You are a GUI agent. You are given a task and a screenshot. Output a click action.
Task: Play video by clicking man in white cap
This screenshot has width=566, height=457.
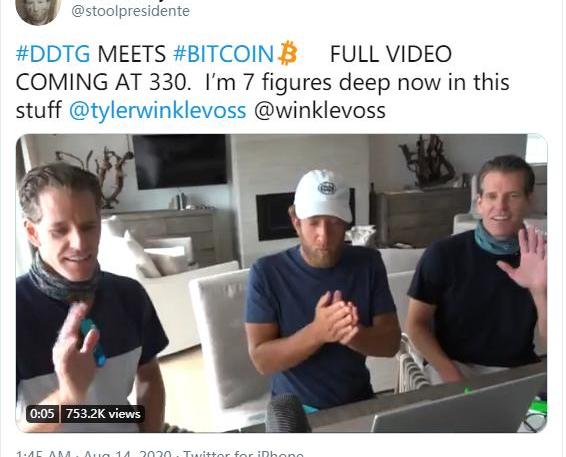(321, 289)
